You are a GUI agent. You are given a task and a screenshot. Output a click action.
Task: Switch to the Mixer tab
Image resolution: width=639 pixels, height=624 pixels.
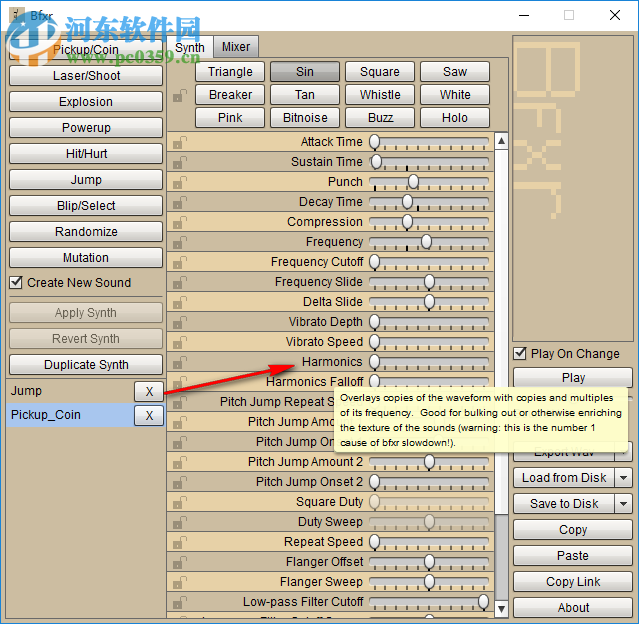[236, 47]
